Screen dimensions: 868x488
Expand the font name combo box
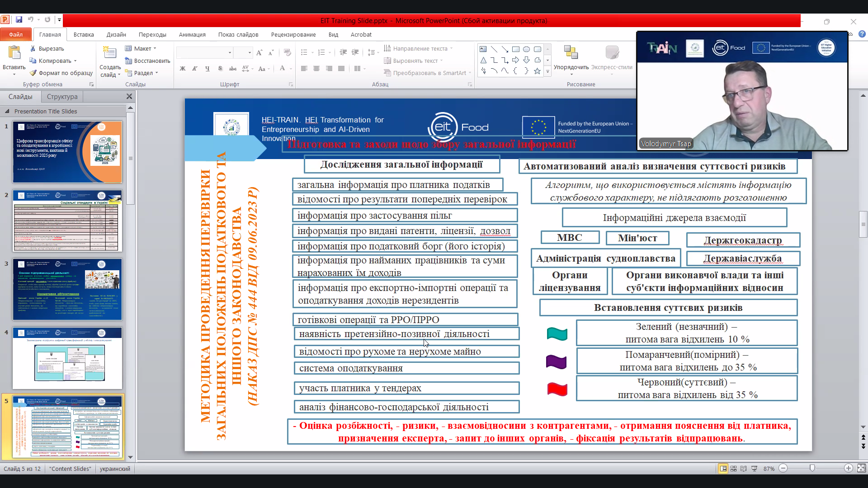tap(230, 53)
